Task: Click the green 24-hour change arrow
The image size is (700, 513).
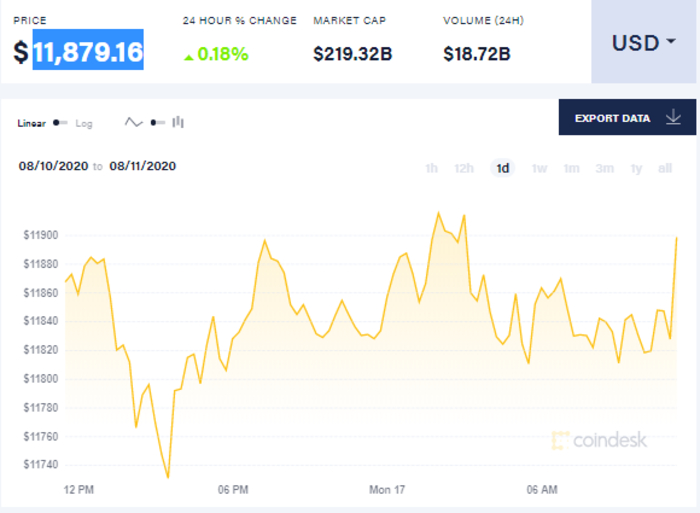Action: [188, 56]
